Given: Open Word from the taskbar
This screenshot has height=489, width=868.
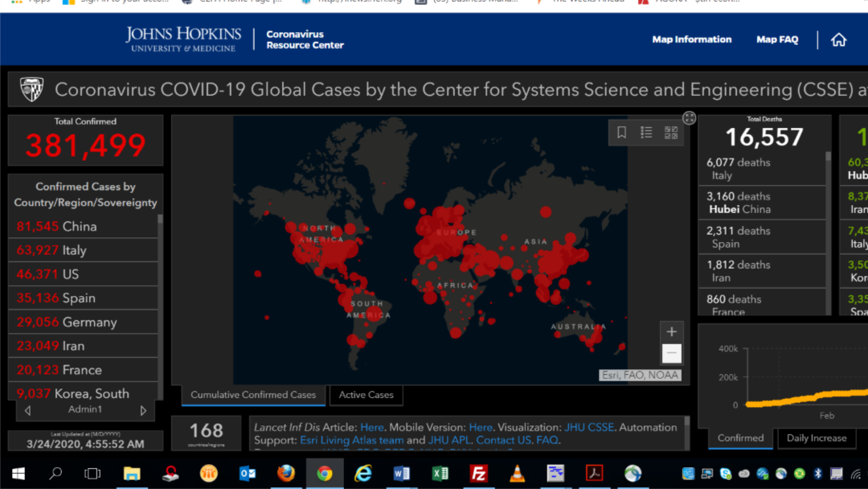Looking at the screenshot, I should click(401, 474).
